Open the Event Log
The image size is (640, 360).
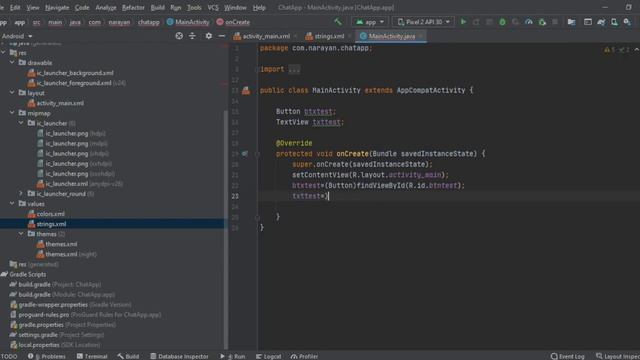(567, 356)
